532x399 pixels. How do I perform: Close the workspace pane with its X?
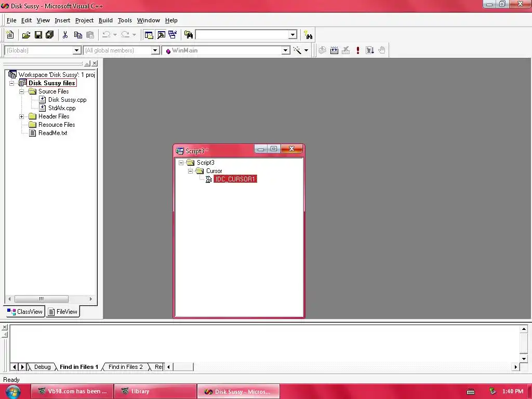[x=95, y=63]
